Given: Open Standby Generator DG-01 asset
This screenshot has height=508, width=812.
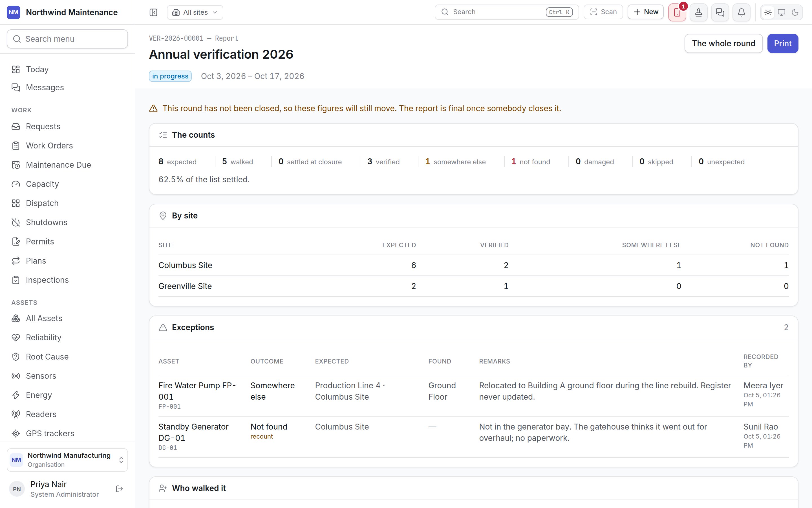Looking at the screenshot, I should point(193,432).
